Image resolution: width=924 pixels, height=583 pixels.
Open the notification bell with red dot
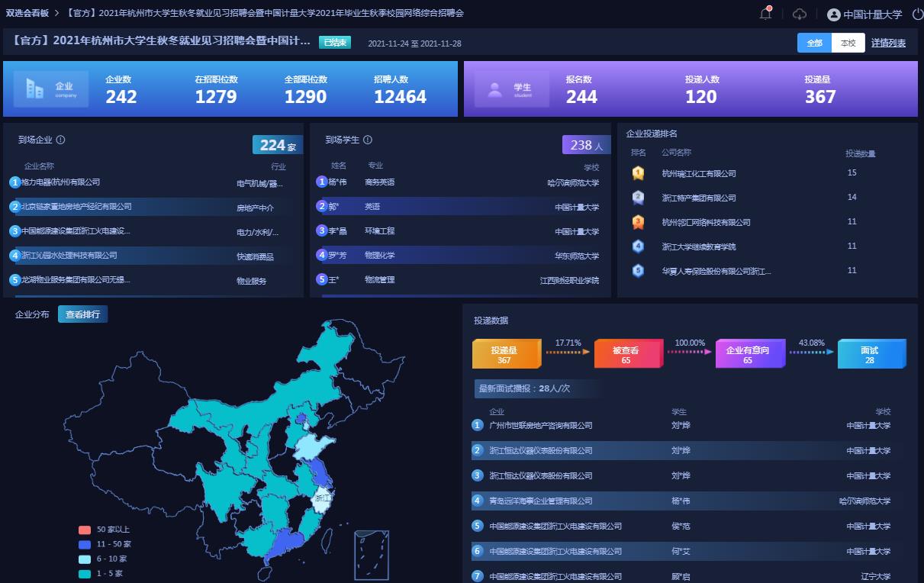(x=765, y=14)
